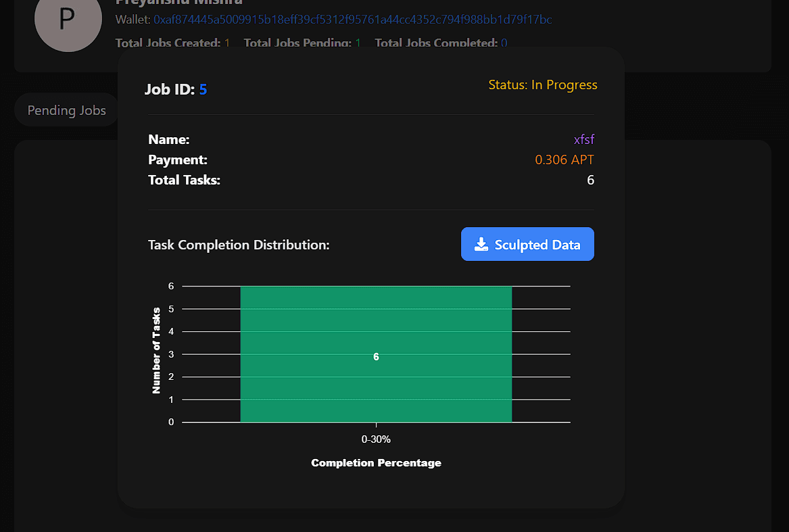This screenshot has width=789, height=532.
Task: Click the Total Jobs Pending count
Action: pos(358,43)
